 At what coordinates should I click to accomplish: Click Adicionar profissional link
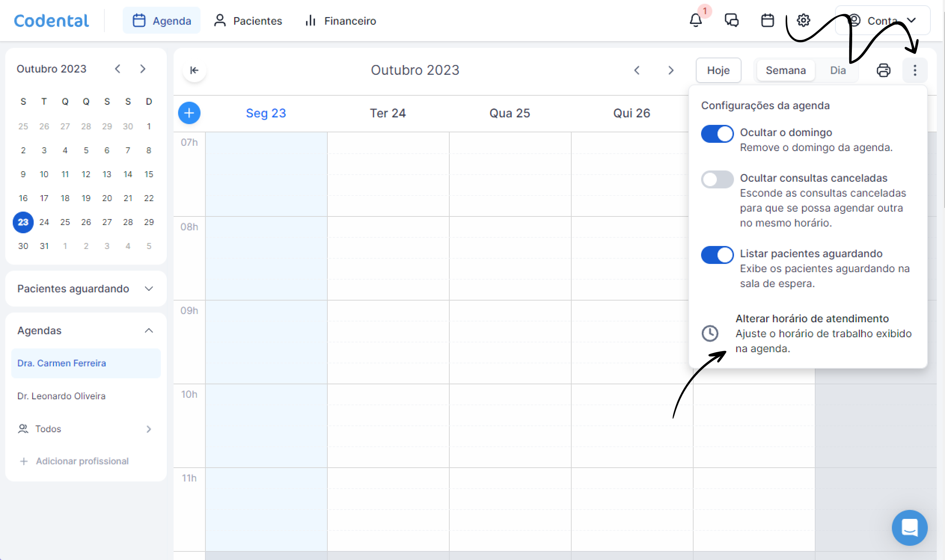pos(82,461)
